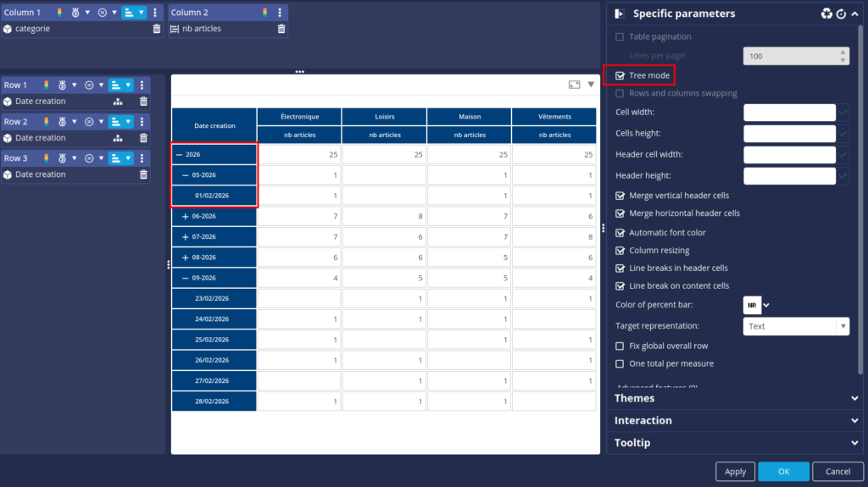This screenshot has width=868, height=487.
Task: Click the expand chart fullscreen icon
Action: tap(574, 85)
